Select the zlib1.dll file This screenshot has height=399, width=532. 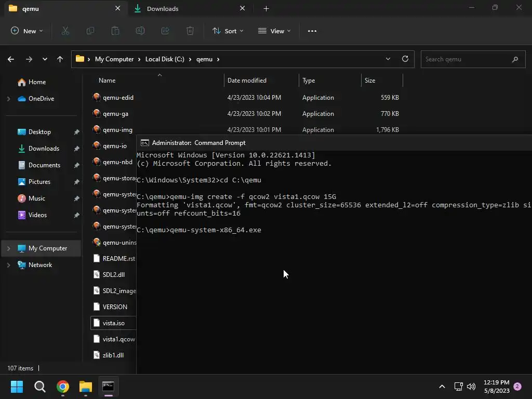[x=113, y=355]
